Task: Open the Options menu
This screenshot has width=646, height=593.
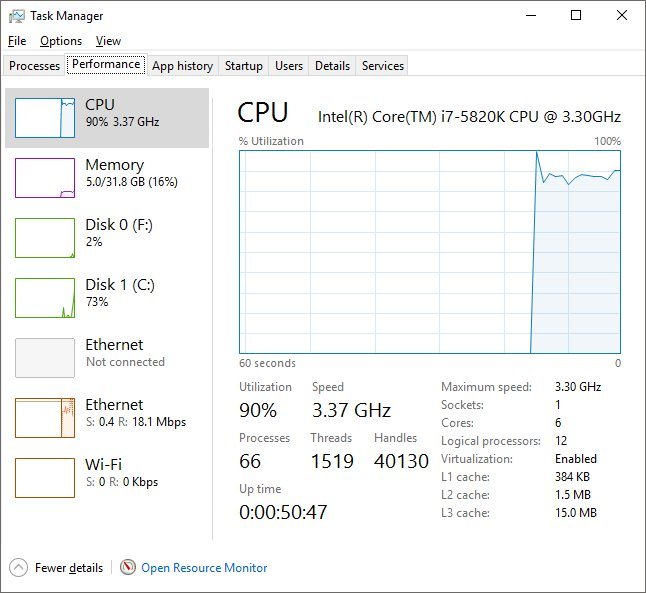Action: [61, 41]
